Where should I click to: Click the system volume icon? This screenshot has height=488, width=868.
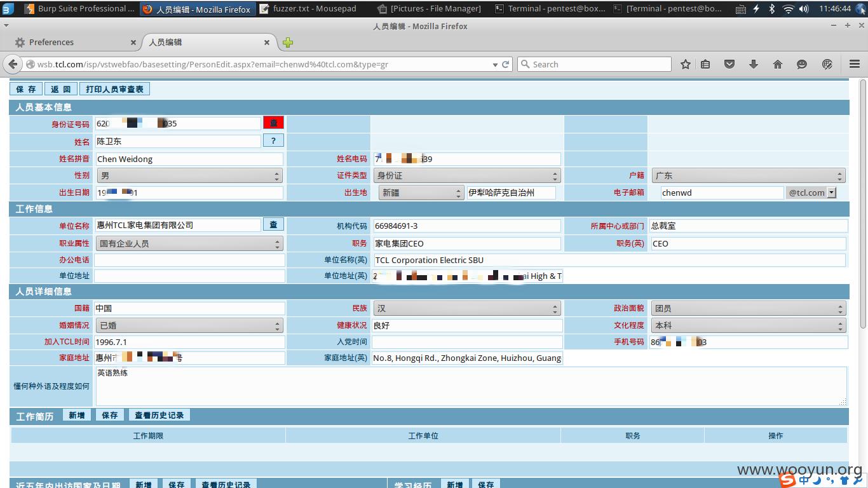coord(804,9)
